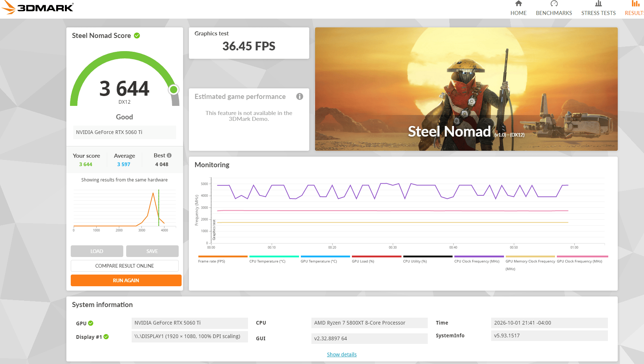Open the Home icon in navigation
The height and width of the screenshot is (364, 644).
(518, 4)
